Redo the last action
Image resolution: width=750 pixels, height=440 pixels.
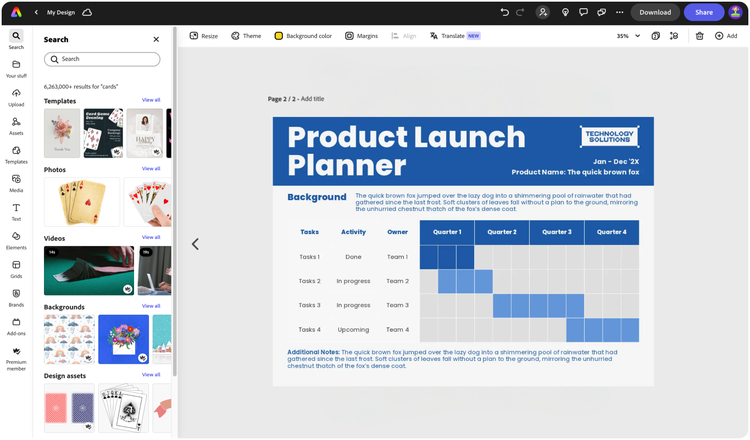coord(520,12)
